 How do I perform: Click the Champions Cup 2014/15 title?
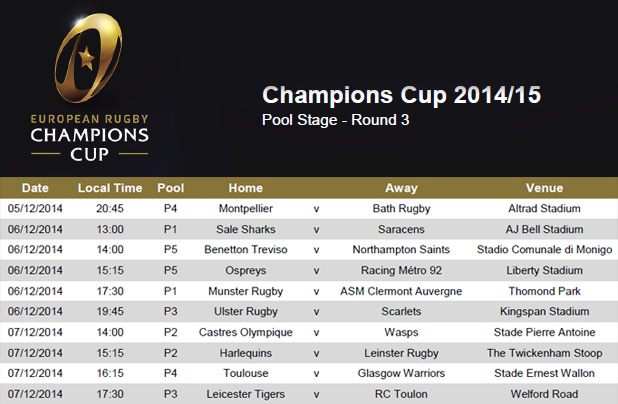[x=401, y=96]
